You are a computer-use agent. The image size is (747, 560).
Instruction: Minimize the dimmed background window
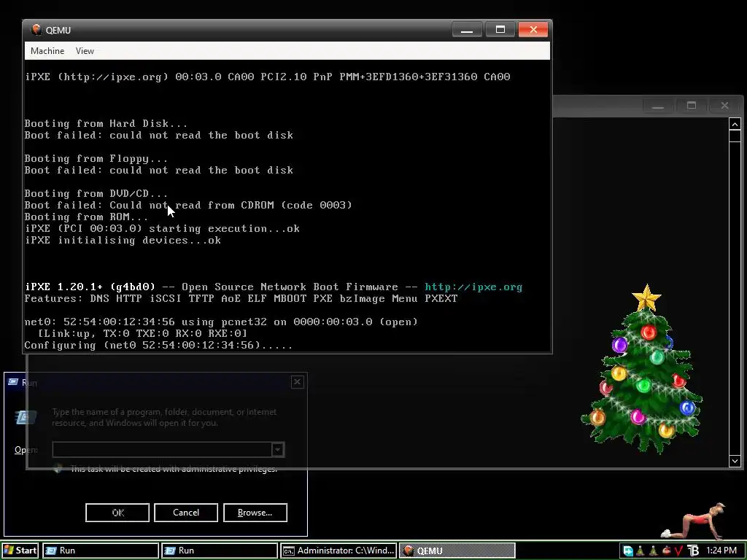pos(658,106)
